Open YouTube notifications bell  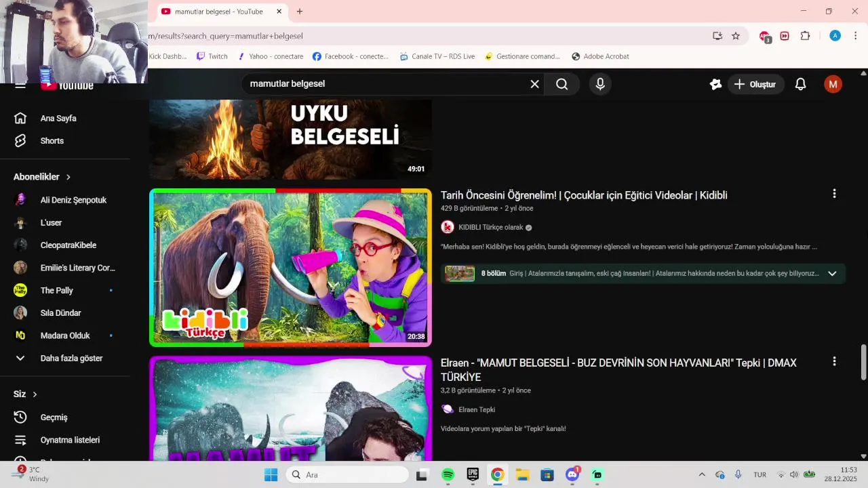(x=800, y=84)
